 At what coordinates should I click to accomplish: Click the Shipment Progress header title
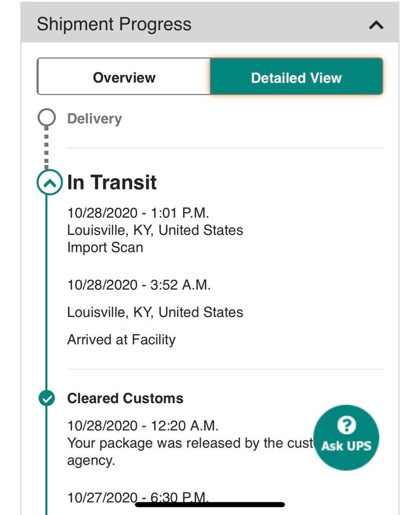point(114,24)
